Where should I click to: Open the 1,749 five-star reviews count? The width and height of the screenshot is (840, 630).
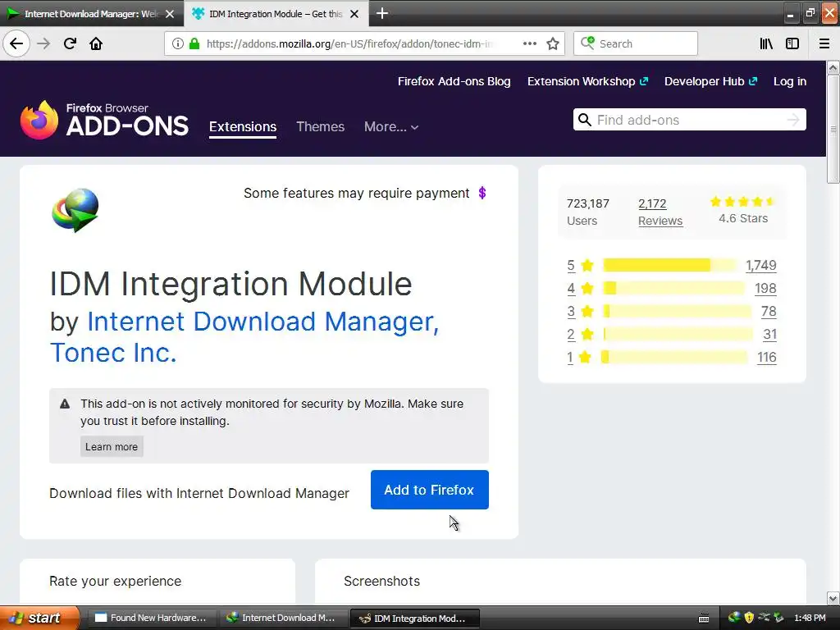[x=760, y=265]
